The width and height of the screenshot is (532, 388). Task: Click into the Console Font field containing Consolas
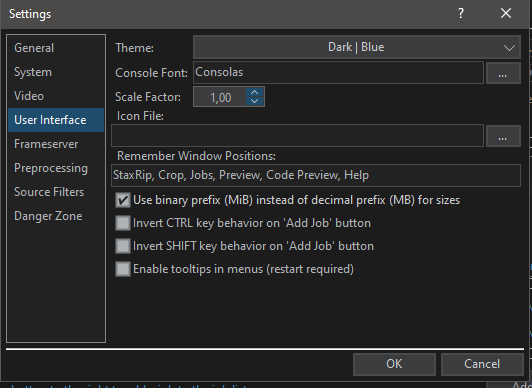click(x=338, y=72)
